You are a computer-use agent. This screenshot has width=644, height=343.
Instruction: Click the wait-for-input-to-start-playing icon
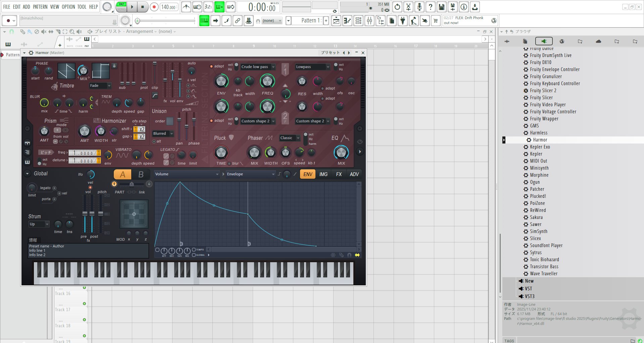(x=197, y=7)
